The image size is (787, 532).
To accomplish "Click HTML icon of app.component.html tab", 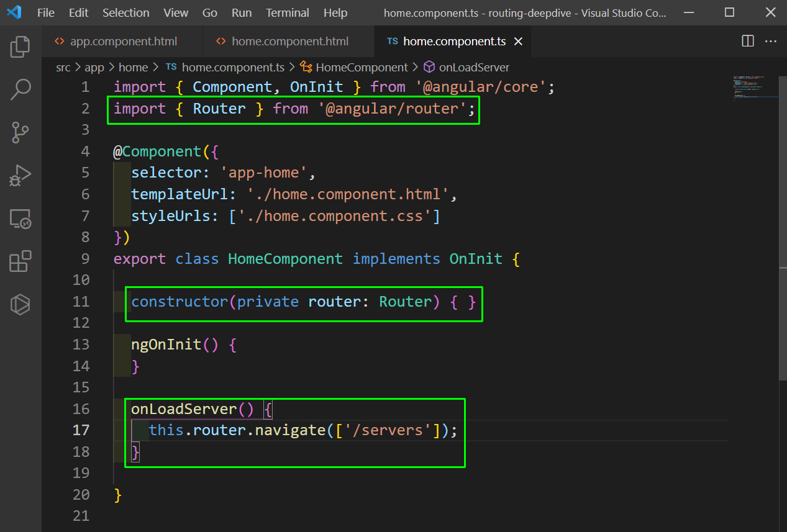I will pyautogui.click(x=60, y=42).
